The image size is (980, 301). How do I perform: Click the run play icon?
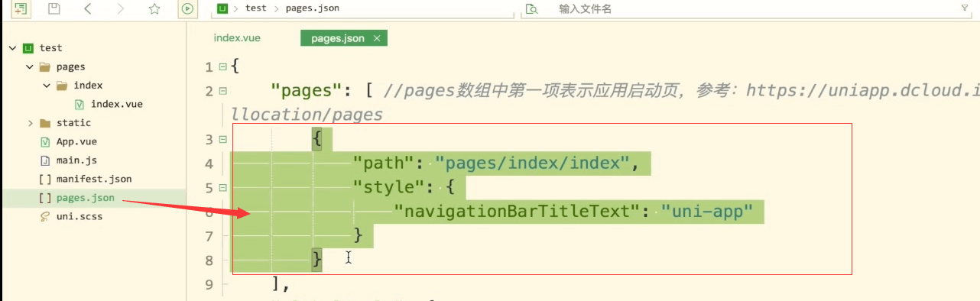(187, 9)
